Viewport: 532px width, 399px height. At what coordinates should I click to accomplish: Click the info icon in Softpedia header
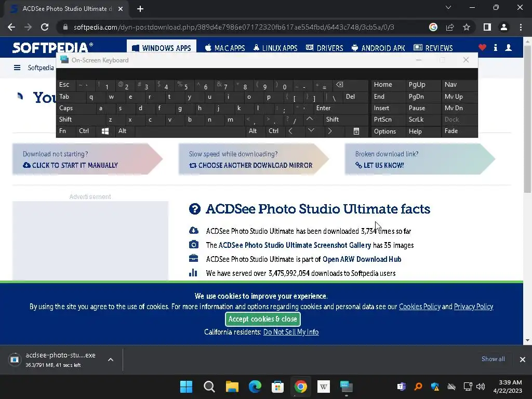[x=495, y=47]
